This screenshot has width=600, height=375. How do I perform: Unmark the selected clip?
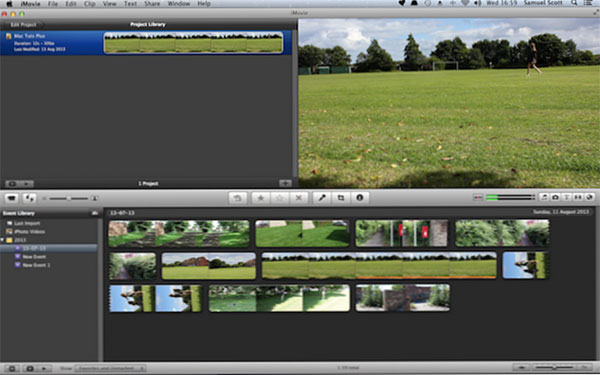280,198
